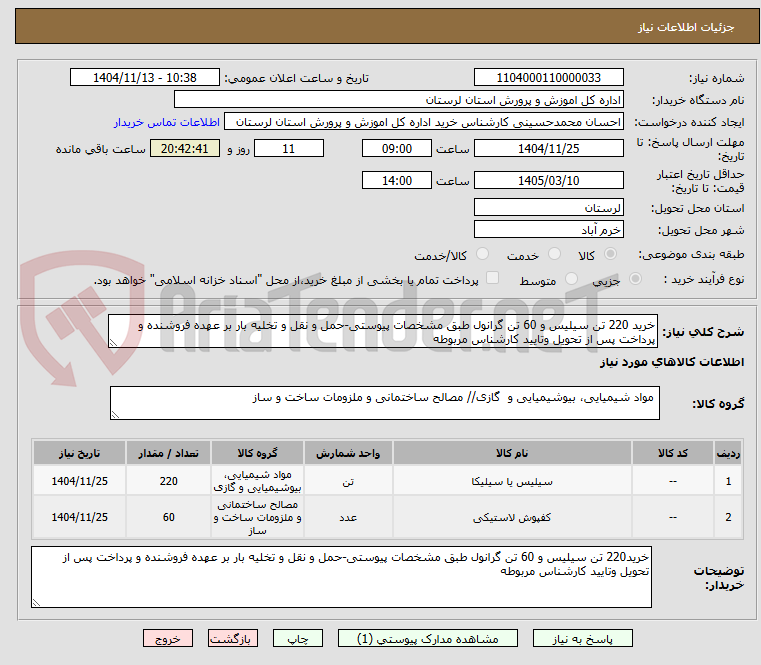Click the delivery city خرم آباد field
Image resolution: width=761 pixels, height=665 pixels.
548,230
